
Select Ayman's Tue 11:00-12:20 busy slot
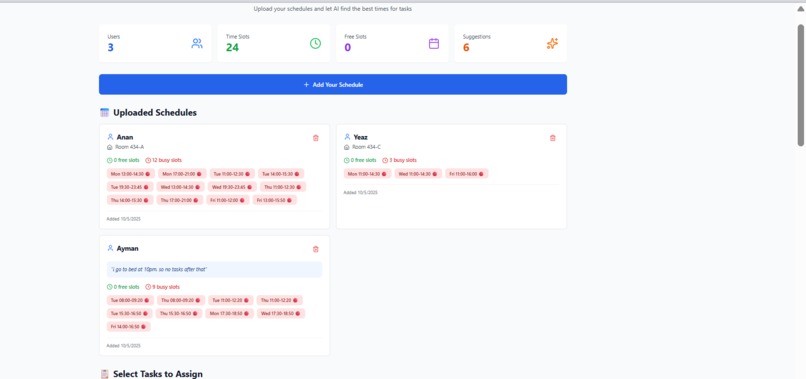click(231, 300)
